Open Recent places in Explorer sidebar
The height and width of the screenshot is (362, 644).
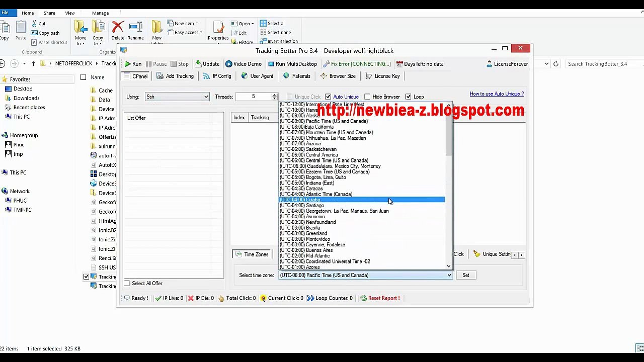(29, 107)
